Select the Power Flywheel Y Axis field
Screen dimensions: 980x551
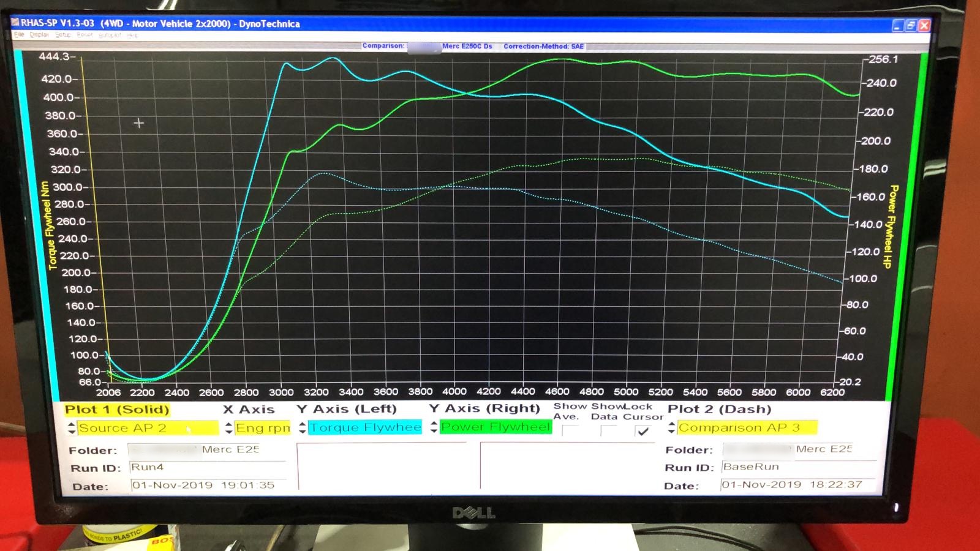click(496, 427)
